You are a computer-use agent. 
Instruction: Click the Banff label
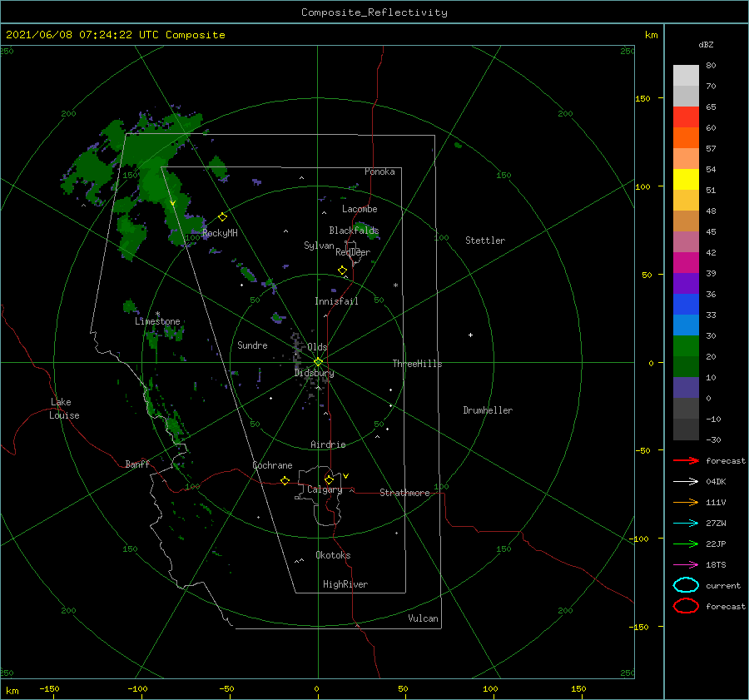coord(137,464)
